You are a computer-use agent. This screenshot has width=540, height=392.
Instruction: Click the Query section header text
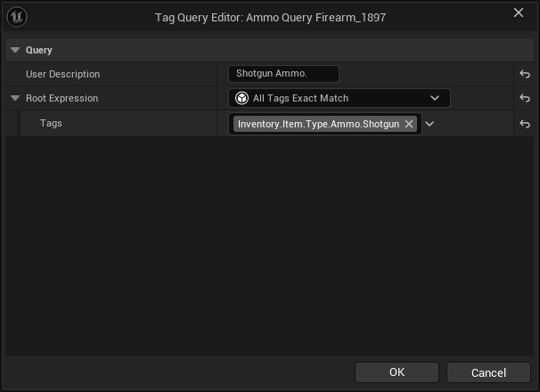click(39, 50)
